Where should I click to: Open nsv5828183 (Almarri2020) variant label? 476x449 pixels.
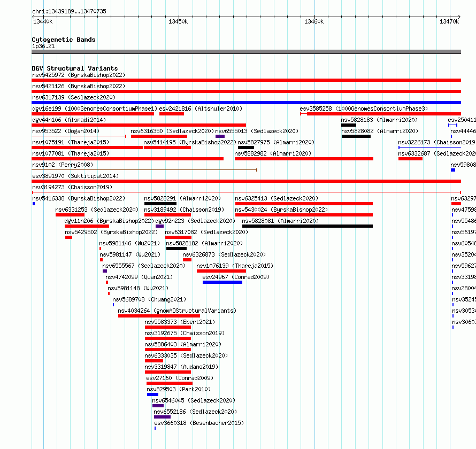pyautogui.click(x=379, y=120)
